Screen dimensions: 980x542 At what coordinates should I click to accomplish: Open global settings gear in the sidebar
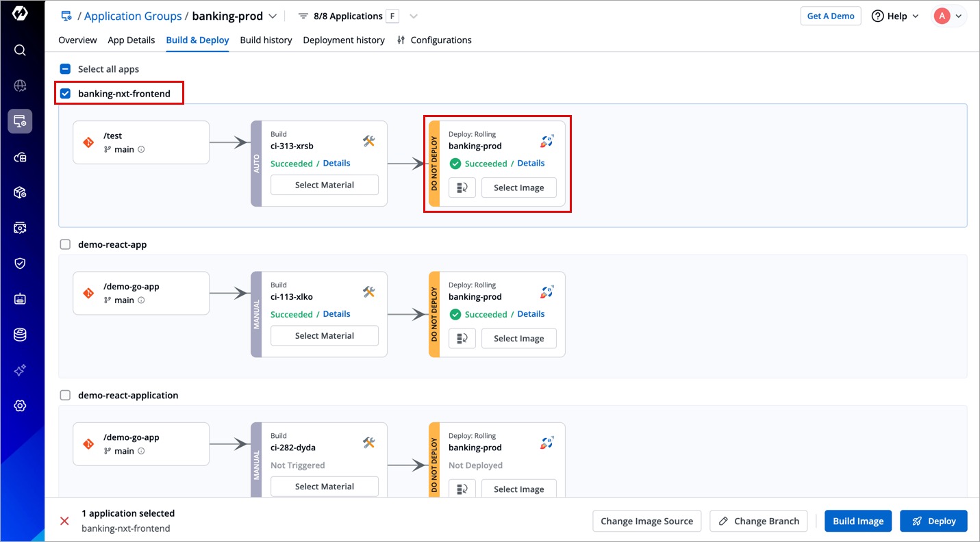[x=20, y=406]
